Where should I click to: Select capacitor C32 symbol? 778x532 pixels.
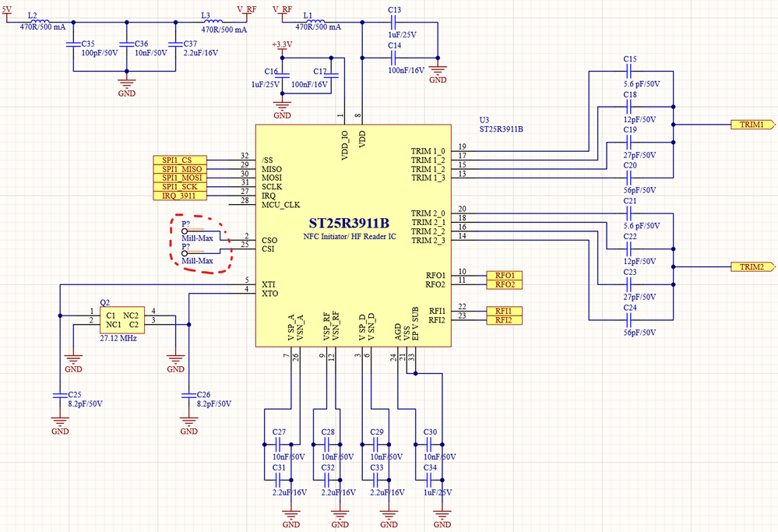click(x=327, y=480)
